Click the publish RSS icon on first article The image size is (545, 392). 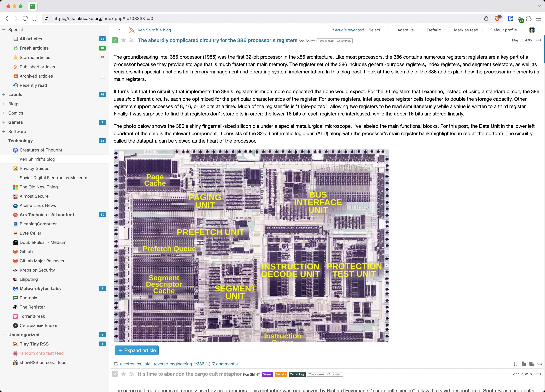[x=131, y=40]
